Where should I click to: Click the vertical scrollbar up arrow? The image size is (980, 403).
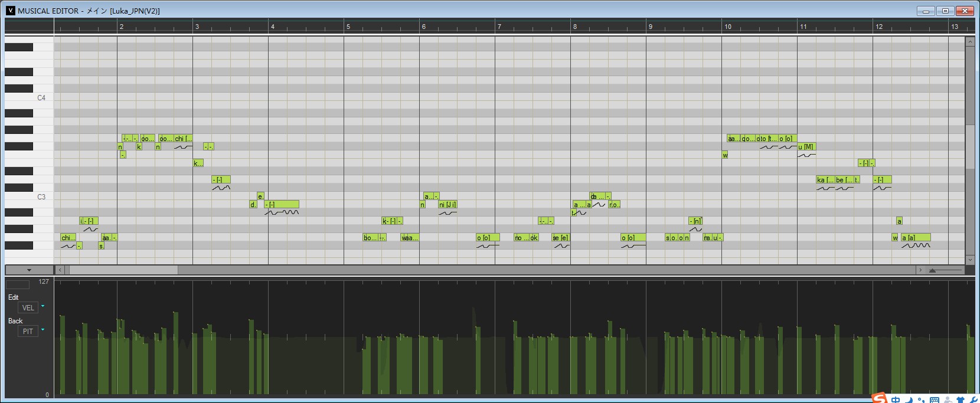(x=969, y=42)
